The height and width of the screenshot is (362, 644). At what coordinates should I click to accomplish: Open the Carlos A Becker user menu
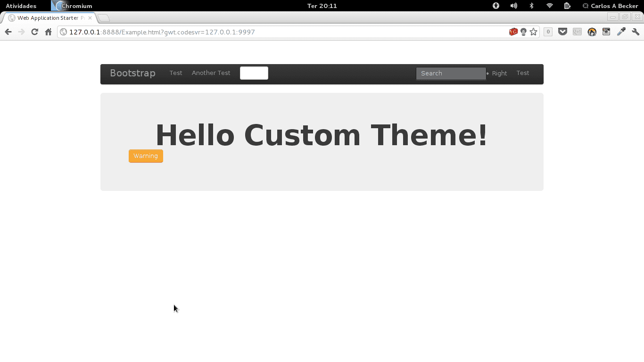[x=610, y=6]
